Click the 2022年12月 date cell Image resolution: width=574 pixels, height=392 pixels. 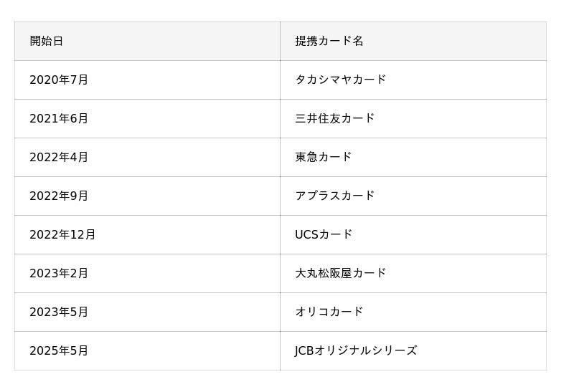click(62, 234)
